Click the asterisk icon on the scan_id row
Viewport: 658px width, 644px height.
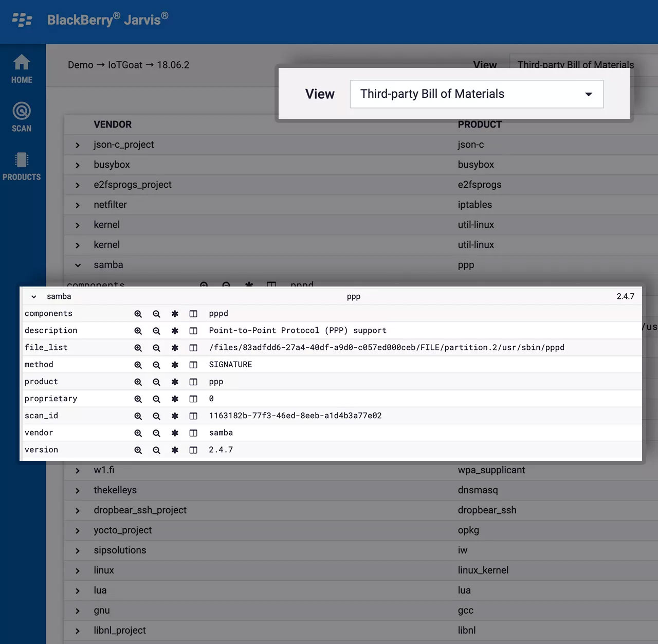click(175, 416)
